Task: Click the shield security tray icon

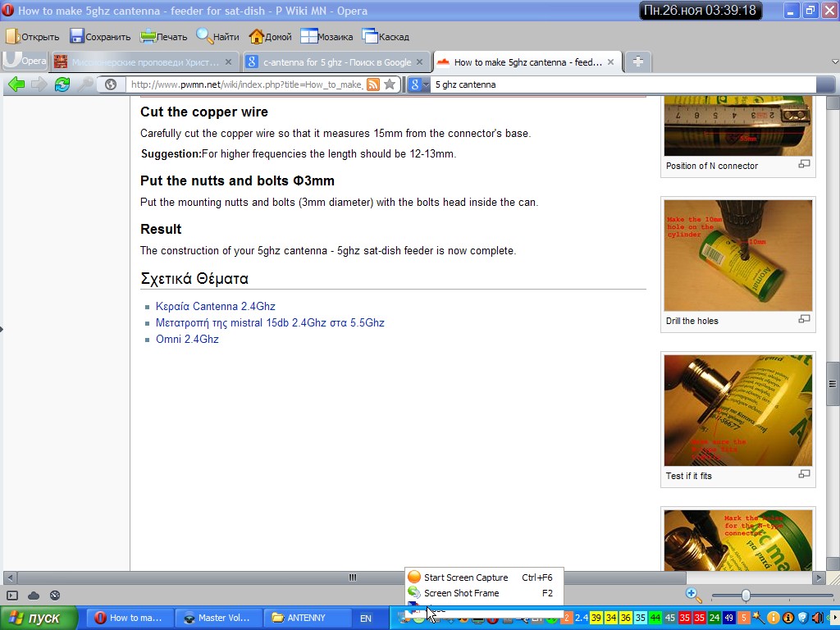Action: point(803,619)
